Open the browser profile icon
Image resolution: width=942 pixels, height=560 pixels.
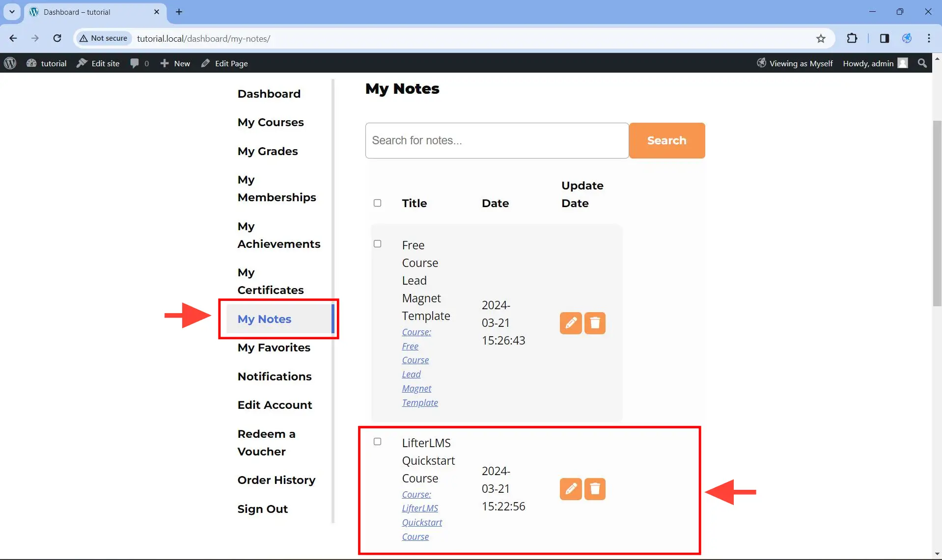[x=907, y=38]
